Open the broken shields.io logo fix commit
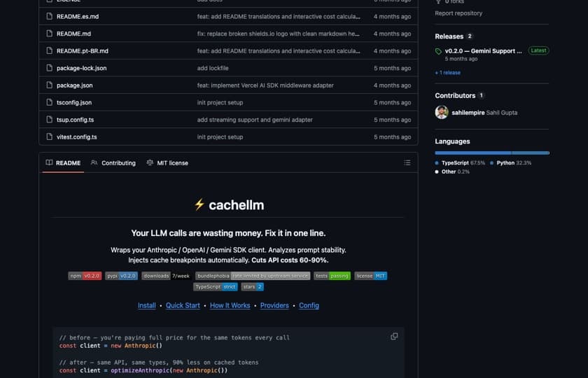Screen dimensions: 588x378 pyautogui.click(x=279, y=34)
